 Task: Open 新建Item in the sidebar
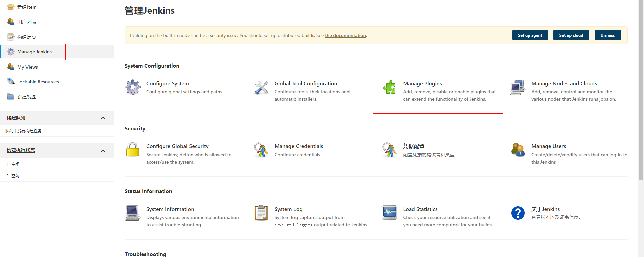point(27,7)
